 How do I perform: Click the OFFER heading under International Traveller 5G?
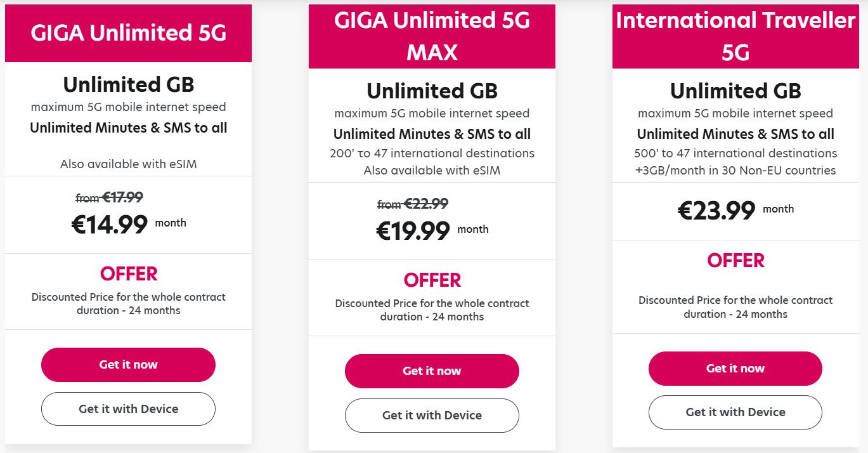pos(735,261)
